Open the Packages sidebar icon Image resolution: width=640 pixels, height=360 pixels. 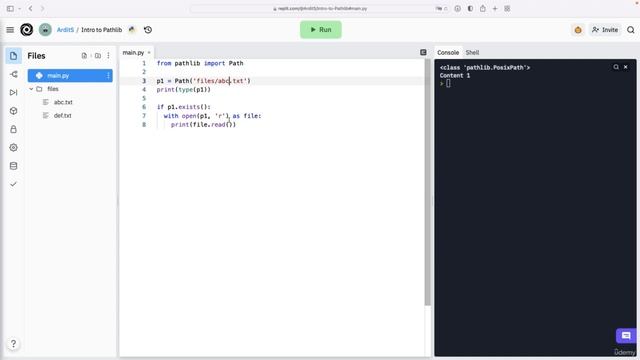13,111
